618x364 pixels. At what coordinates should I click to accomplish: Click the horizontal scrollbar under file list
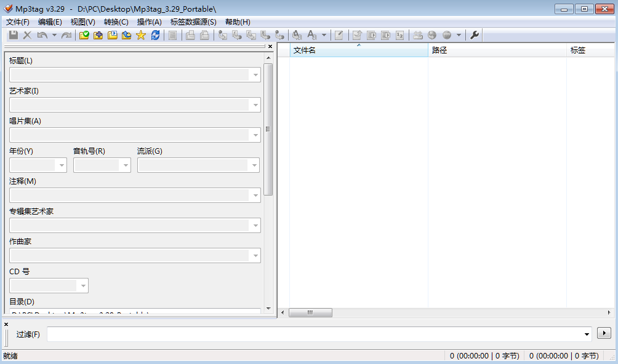click(310, 313)
